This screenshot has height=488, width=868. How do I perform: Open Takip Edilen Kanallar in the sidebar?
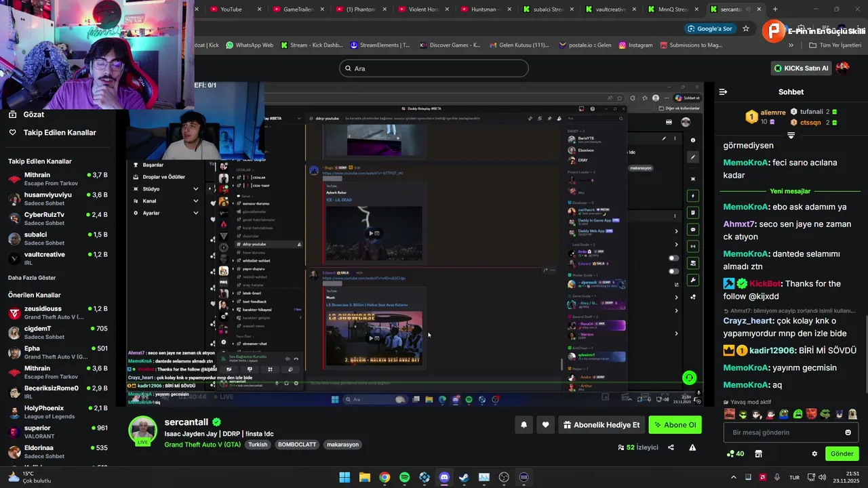click(x=52, y=133)
